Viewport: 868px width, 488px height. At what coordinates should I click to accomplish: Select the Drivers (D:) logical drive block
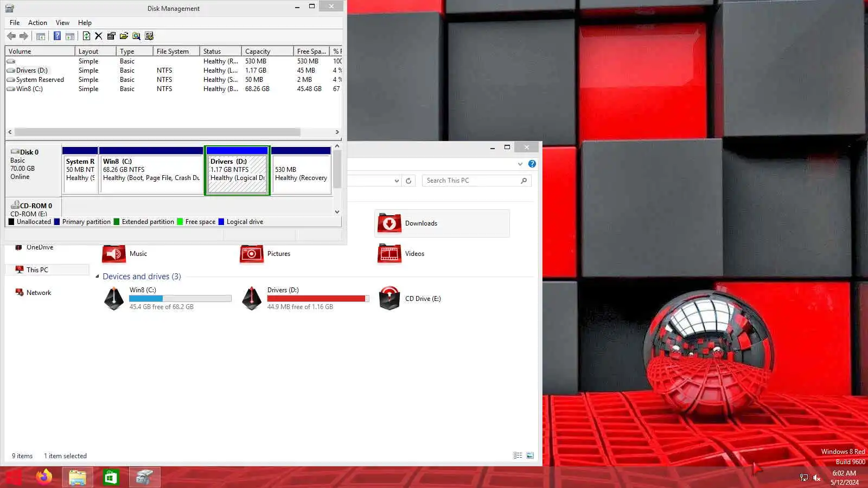(237, 170)
